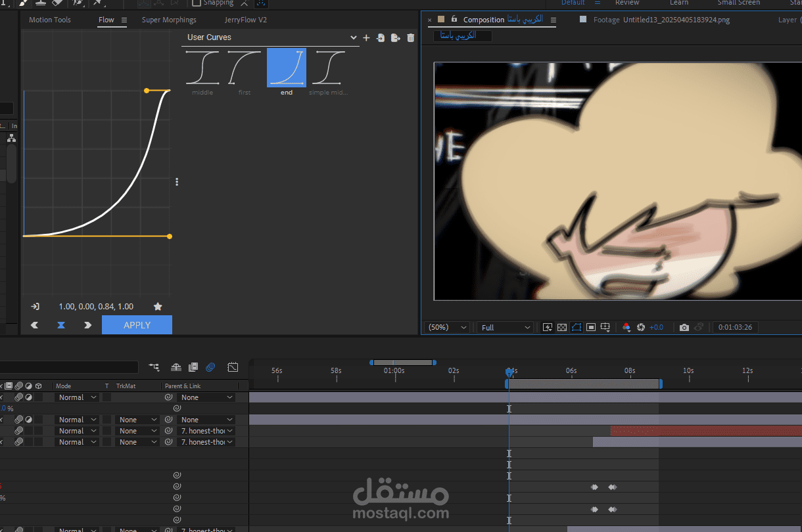The width and height of the screenshot is (802, 532).
Task: Click the import curves icon
Action: (381, 38)
